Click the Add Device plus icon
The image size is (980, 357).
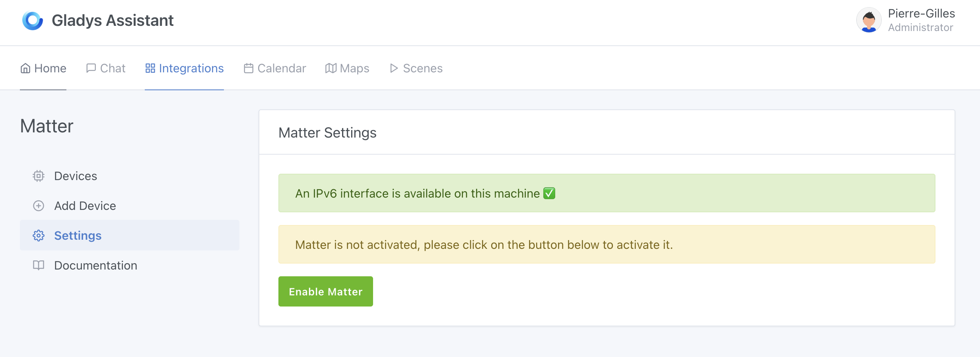click(x=39, y=206)
